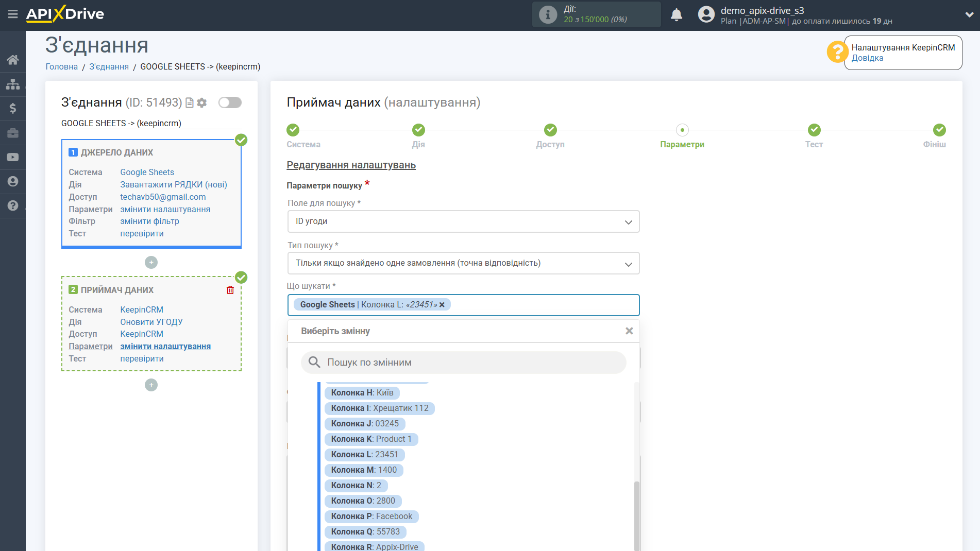Select variable Колонка O: 2800
Screen dimensions: 980x551
click(363, 501)
